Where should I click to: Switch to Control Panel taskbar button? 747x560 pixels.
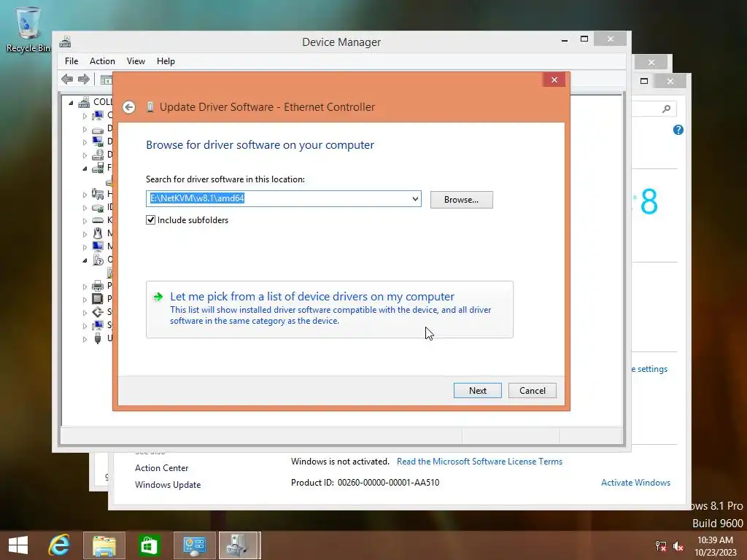[x=194, y=545]
